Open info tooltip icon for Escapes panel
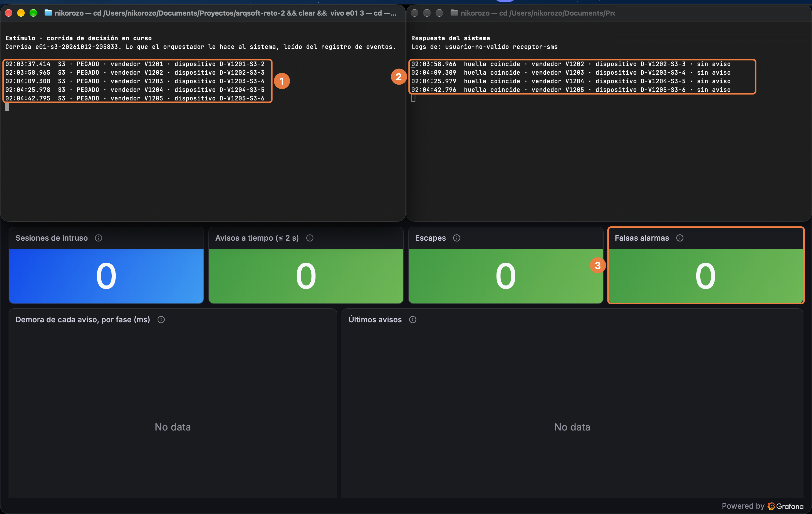Screen dimensions: 812x514 (456, 238)
